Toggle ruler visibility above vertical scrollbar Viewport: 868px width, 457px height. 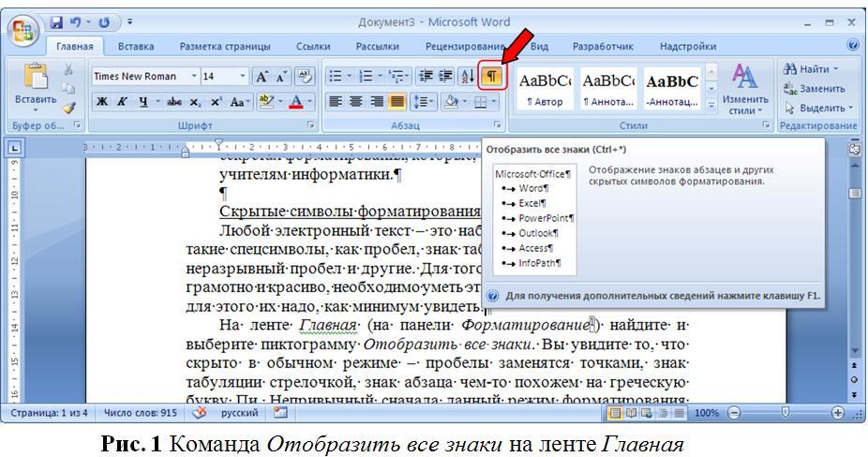click(x=855, y=148)
